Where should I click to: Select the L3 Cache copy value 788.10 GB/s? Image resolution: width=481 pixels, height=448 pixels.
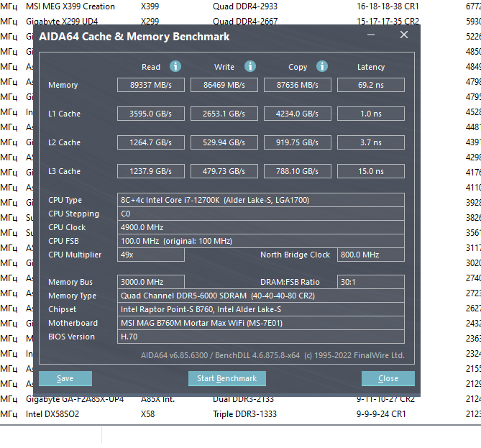coord(298,171)
